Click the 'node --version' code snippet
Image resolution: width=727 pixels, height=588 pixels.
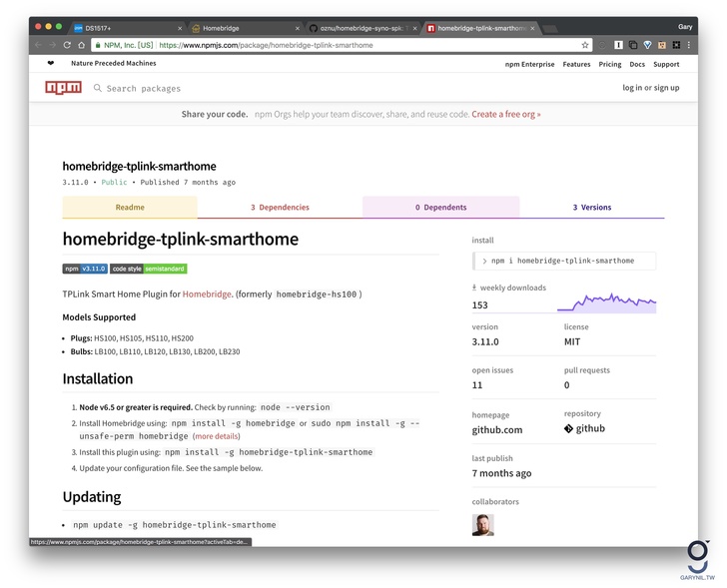tap(296, 407)
